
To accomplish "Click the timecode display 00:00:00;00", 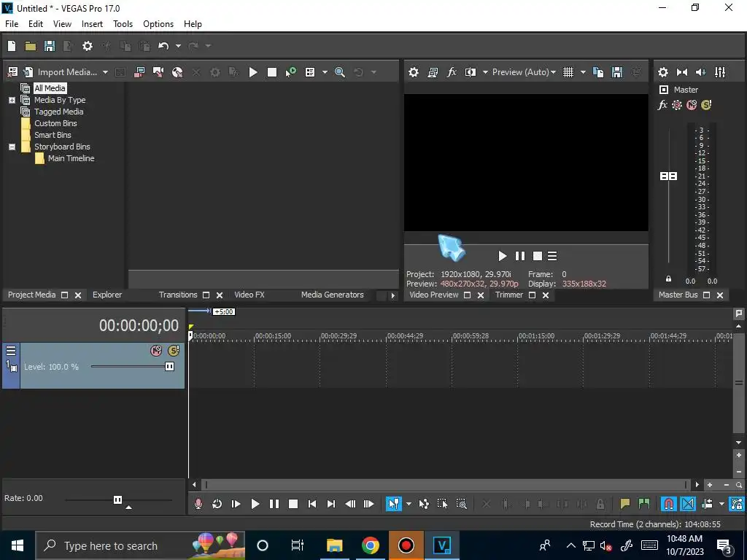I will point(139,326).
